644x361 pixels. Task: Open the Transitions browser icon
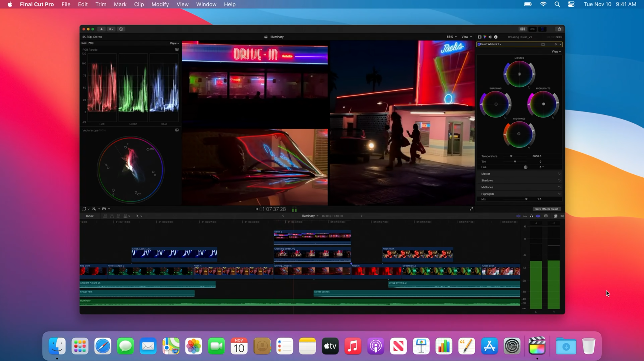click(562, 216)
